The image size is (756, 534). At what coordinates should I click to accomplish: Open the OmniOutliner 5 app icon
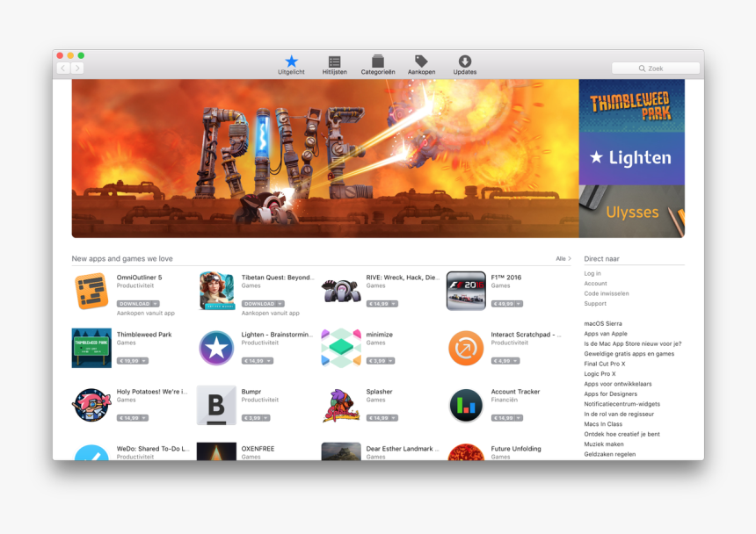pos(91,291)
